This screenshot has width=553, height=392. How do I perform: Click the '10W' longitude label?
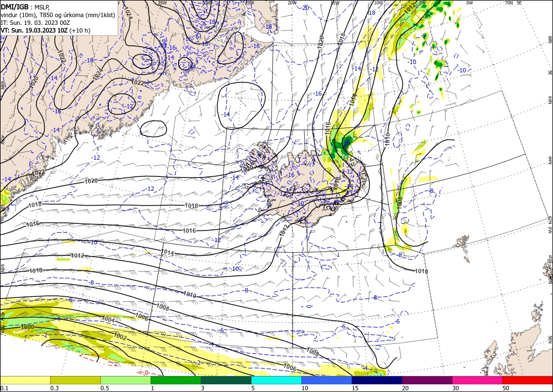click(x=378, y=3)
